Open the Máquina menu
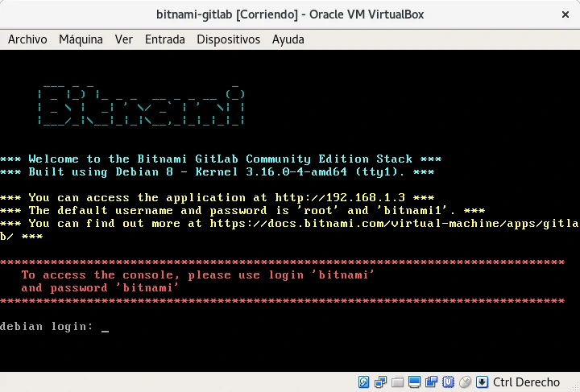Image resolution: width=580 pixels, height=392 pixels. [x=81, y=39]
